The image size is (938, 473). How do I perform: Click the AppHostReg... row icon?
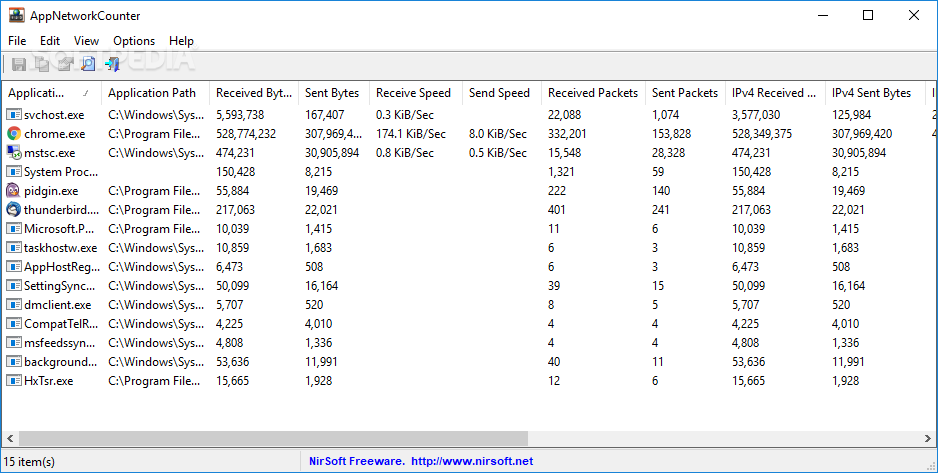tap(14, 267)
